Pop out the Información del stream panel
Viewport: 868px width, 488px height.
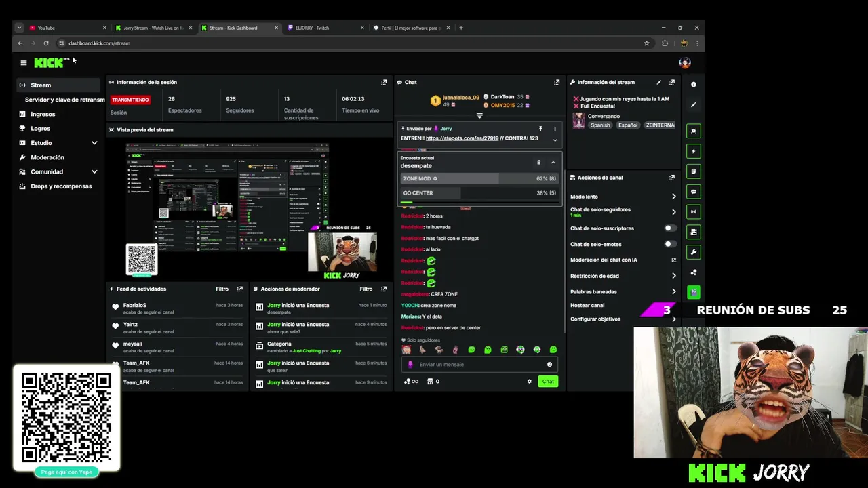tap(672, 82)
